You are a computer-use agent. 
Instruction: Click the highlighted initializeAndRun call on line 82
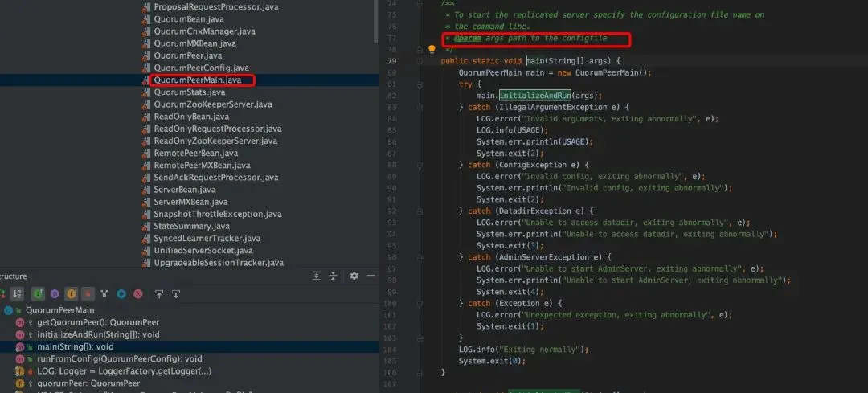point(535,96)
